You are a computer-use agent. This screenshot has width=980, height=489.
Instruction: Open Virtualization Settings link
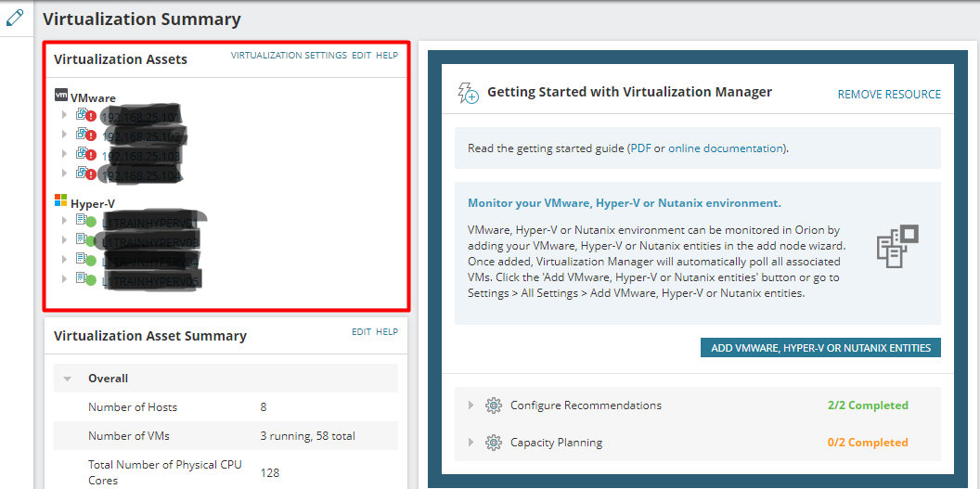click(x=289, y=55)
